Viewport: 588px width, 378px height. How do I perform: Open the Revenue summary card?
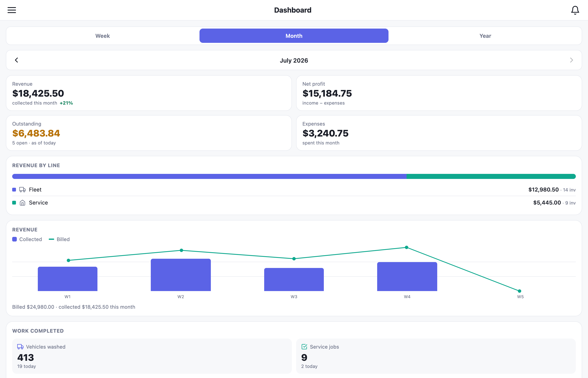click(149, 93)
